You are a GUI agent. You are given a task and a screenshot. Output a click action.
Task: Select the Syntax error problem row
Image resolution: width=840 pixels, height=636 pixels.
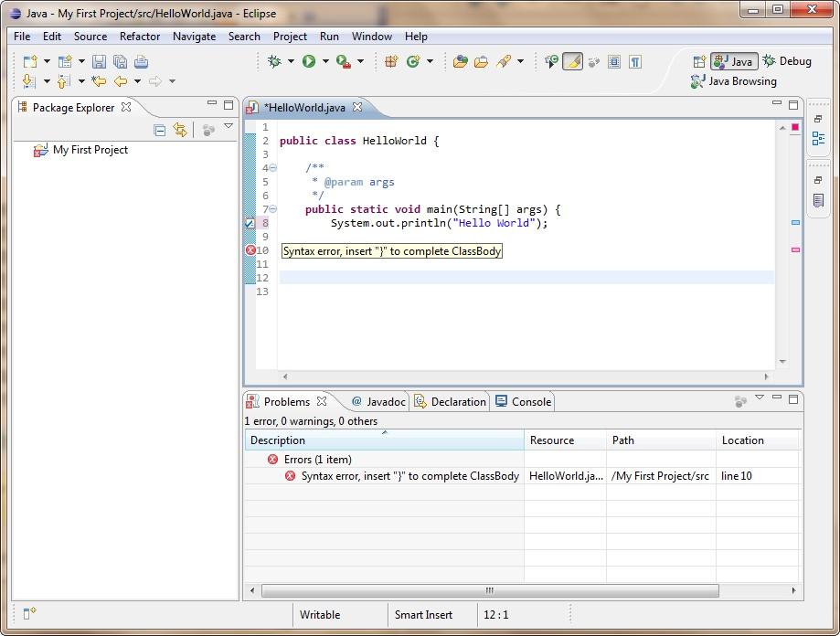click(522, 476)
